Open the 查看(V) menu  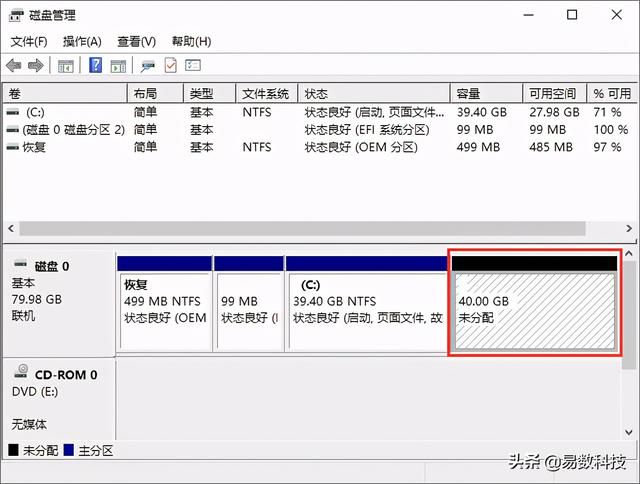point(136,41)
